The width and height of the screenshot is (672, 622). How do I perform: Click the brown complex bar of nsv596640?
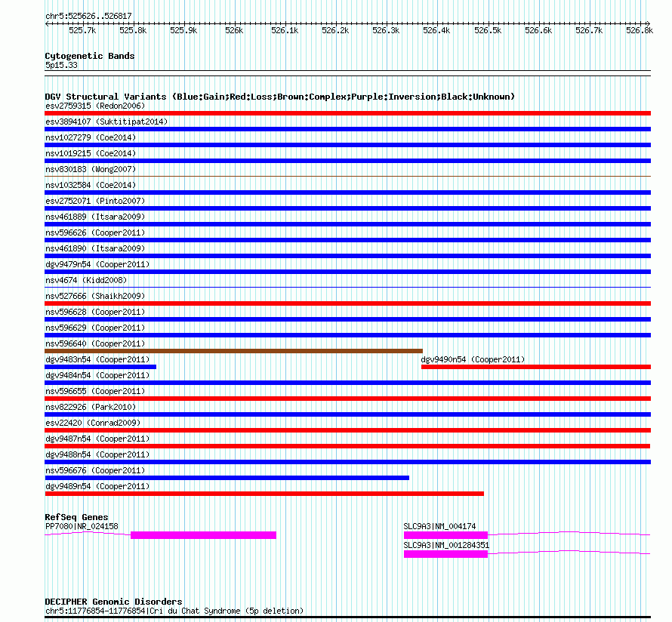coord(233,351)
